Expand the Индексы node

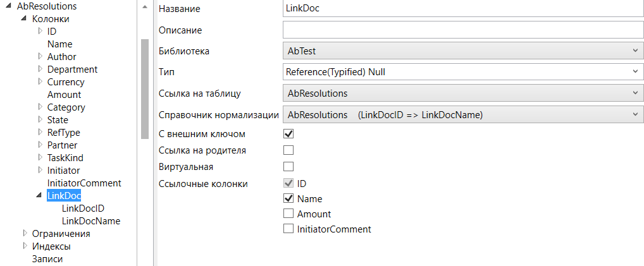[25, 246]
